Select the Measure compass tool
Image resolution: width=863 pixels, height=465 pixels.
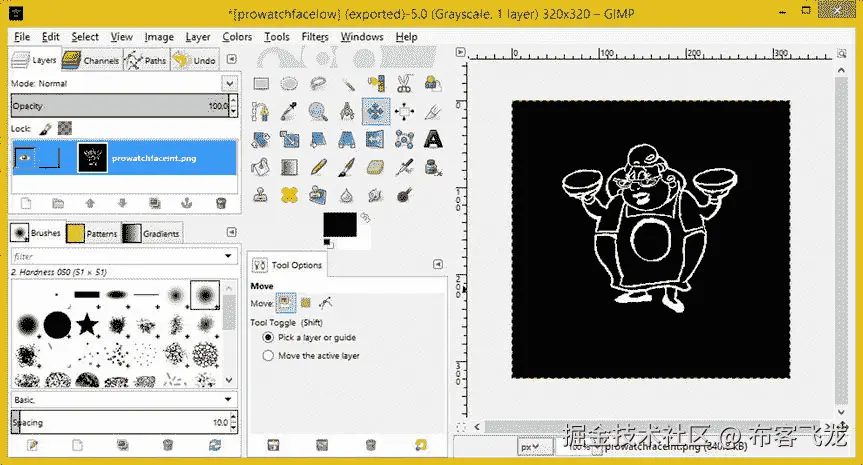click(x=347, y=112)
